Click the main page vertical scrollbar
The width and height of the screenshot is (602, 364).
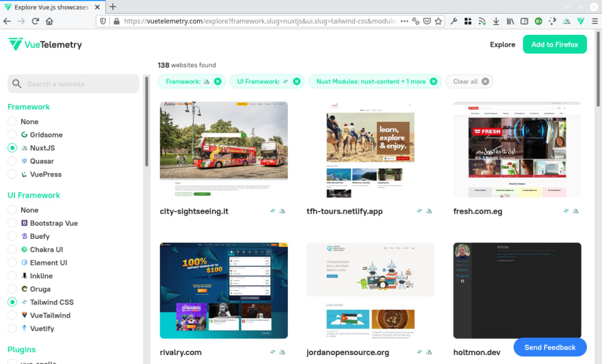coord(598,69)
